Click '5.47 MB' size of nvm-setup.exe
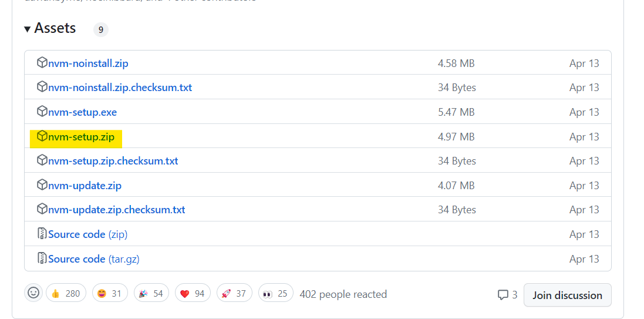 pyautogui.click(x=456, y=112)
